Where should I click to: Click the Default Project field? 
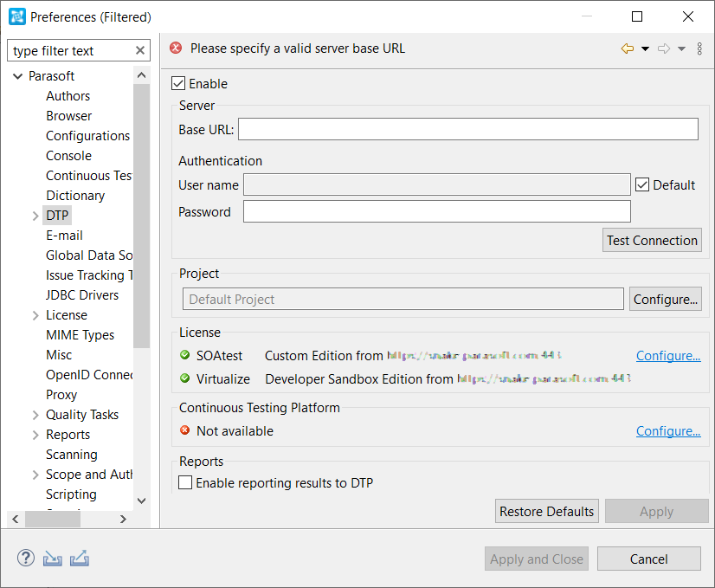tap(403, 299)
